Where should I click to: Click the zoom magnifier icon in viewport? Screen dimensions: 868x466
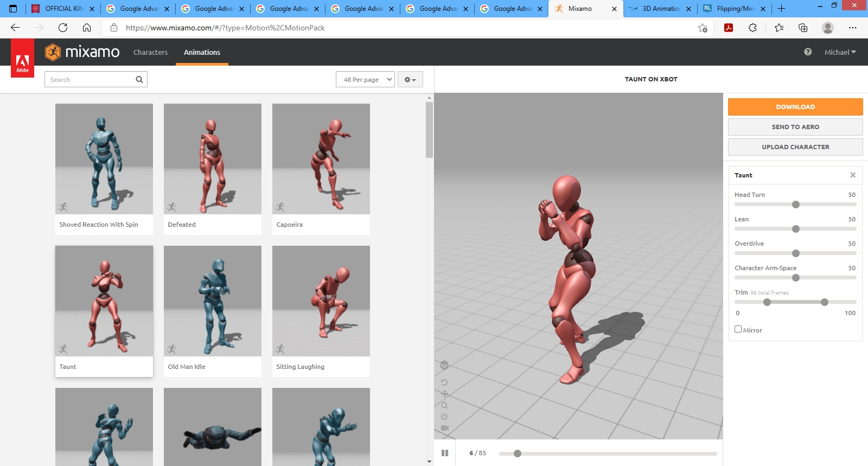tap(444, 405)
